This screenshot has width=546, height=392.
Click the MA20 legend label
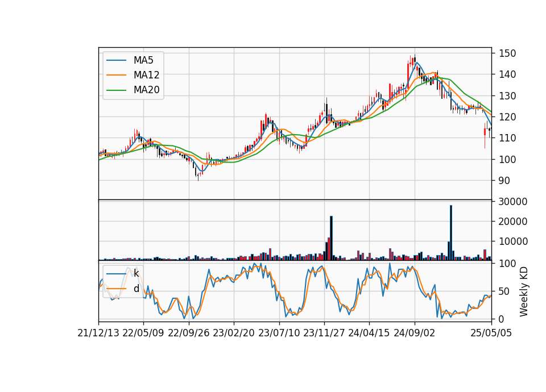click(146, 90)
